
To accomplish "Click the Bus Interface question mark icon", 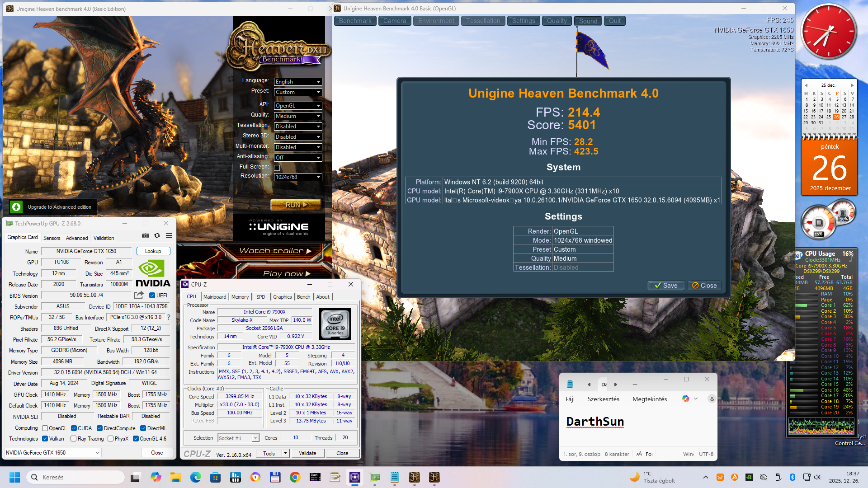I will [x=169, y=317].
